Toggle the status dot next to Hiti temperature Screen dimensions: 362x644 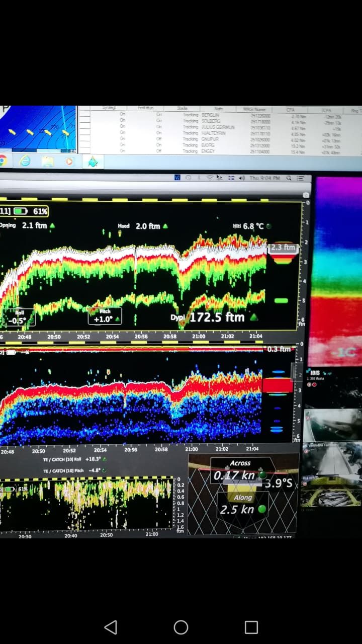[x=269, y=226]
